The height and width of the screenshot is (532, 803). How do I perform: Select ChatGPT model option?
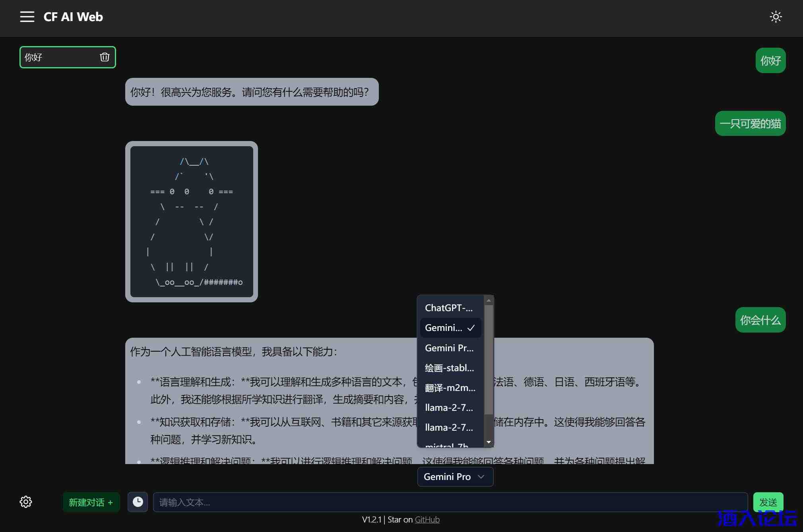click(449, 308)
